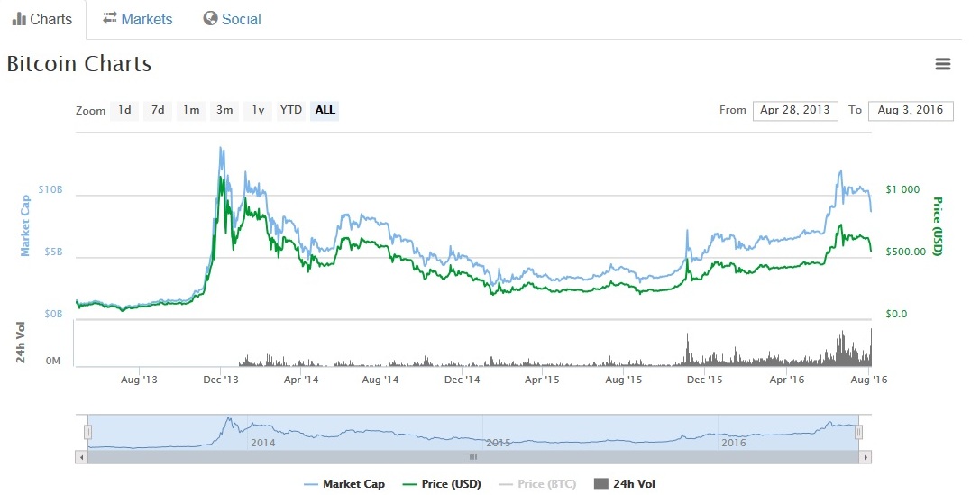Image resolution: width=980 pixels, height=495 pixels.
Task: Click 2014 marker in the navigator
Action: (x=263, y=443)
